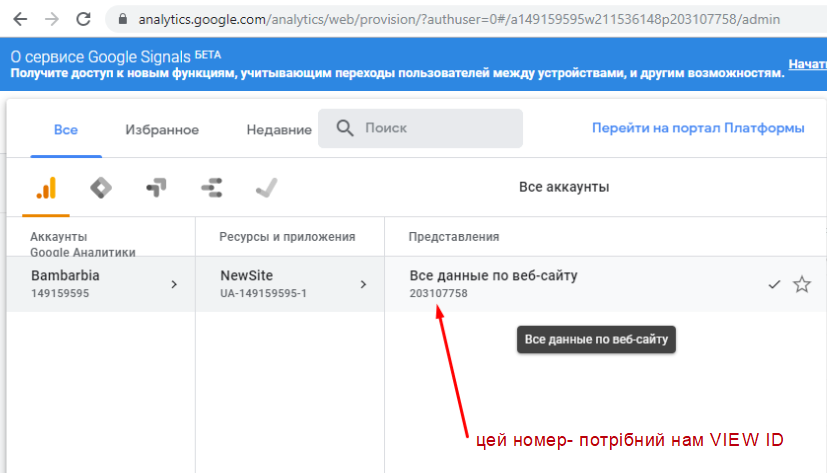Image resolution: width=827 pixels, height=473 pixels.
Task: Click the Представления column header
Action: point(454,237)
